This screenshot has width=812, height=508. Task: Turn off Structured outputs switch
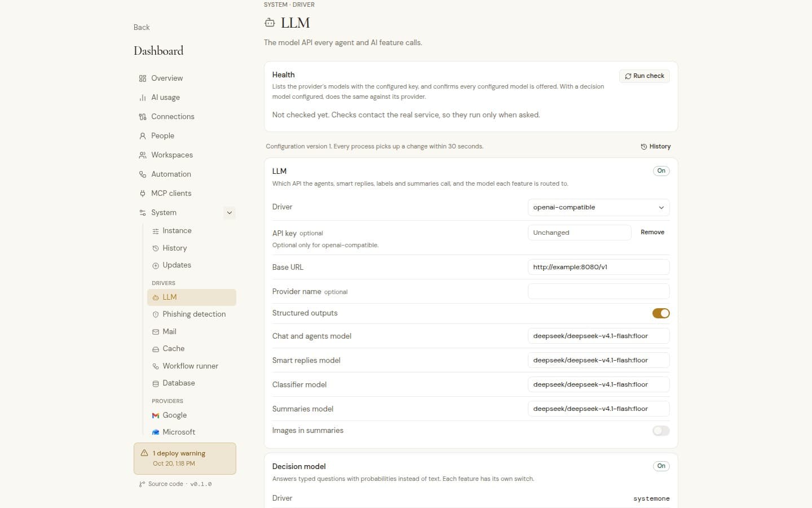pos(661,313)
